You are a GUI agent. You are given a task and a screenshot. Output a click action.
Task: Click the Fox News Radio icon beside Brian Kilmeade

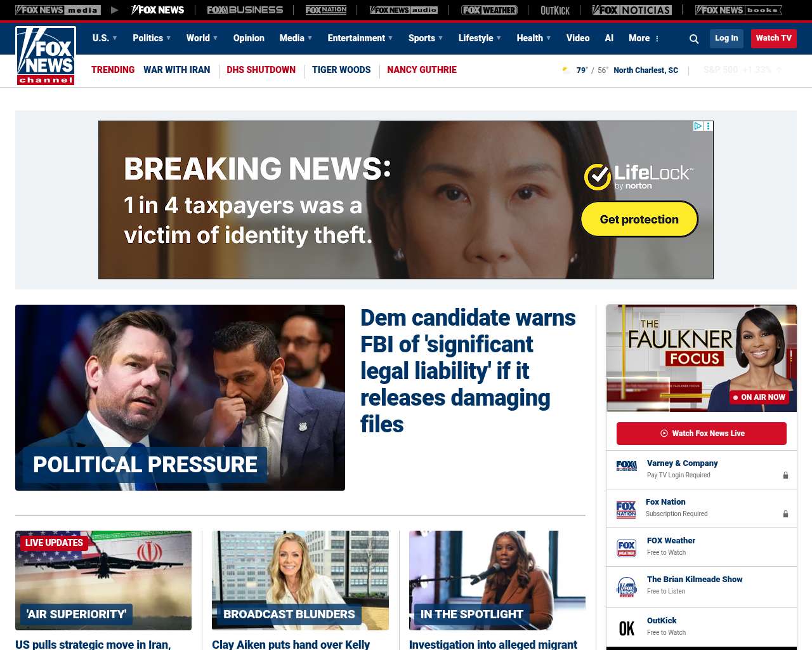point(627,587)
